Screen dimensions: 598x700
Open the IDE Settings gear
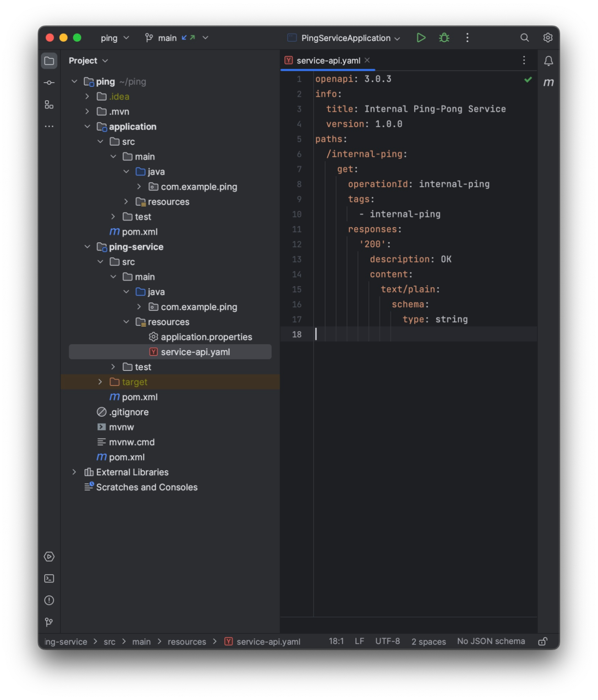[547, 38]
